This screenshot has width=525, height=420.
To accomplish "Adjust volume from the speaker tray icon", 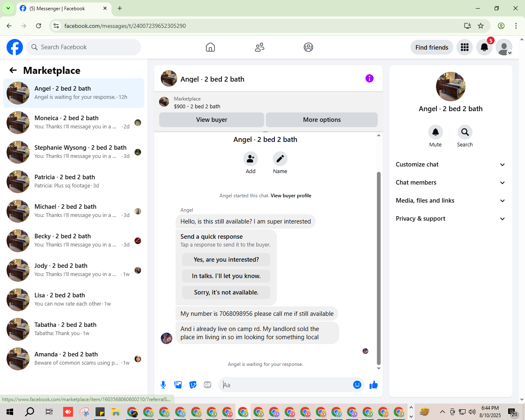I will click(472, 412).
